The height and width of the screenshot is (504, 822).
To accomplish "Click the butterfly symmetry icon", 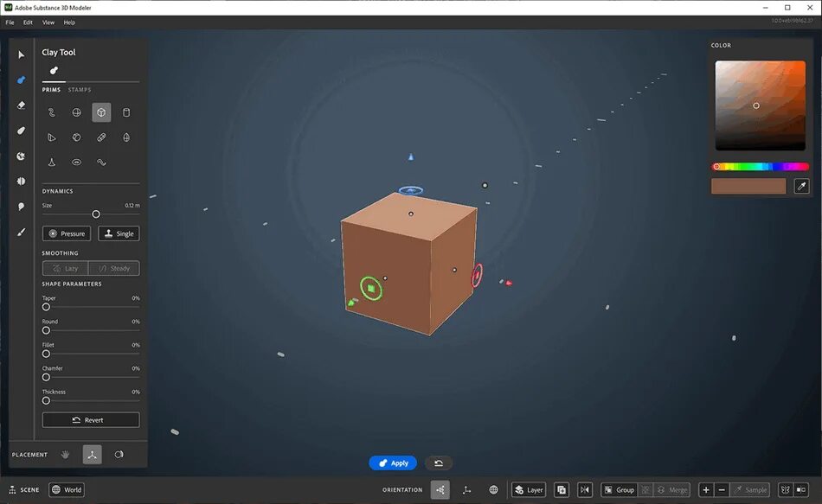I will (786, 490).
